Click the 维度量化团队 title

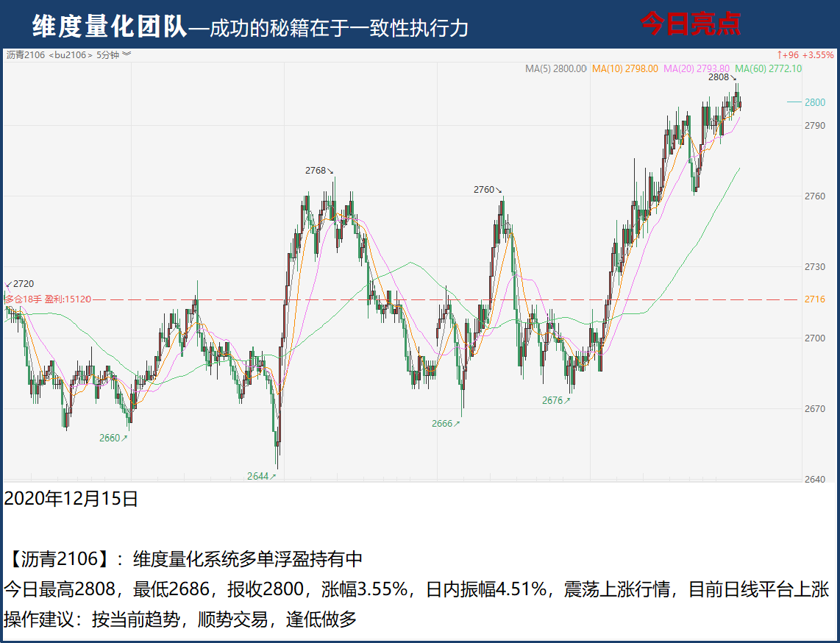109,26
